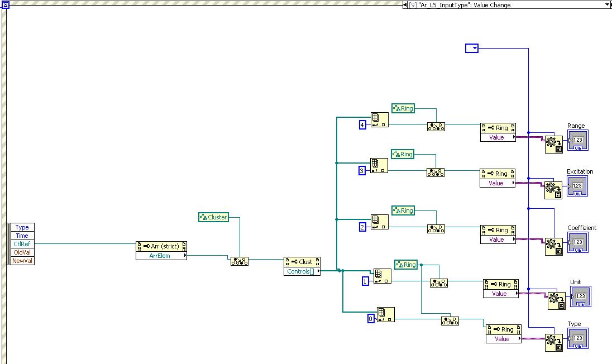The width and height of the screenshot is (612, 364).
Task: Click the Index Array node with index 2
Action: click(379, 222)
